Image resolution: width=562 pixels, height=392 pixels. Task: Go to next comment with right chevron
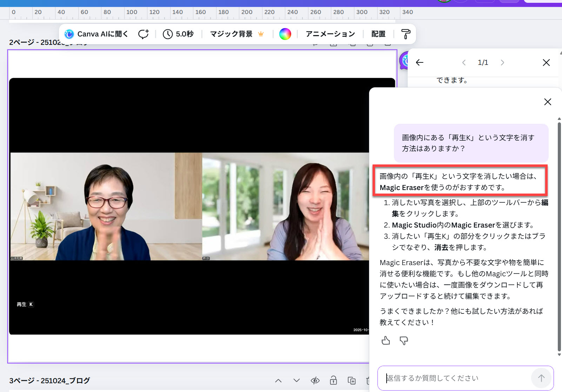click(502, 62)
